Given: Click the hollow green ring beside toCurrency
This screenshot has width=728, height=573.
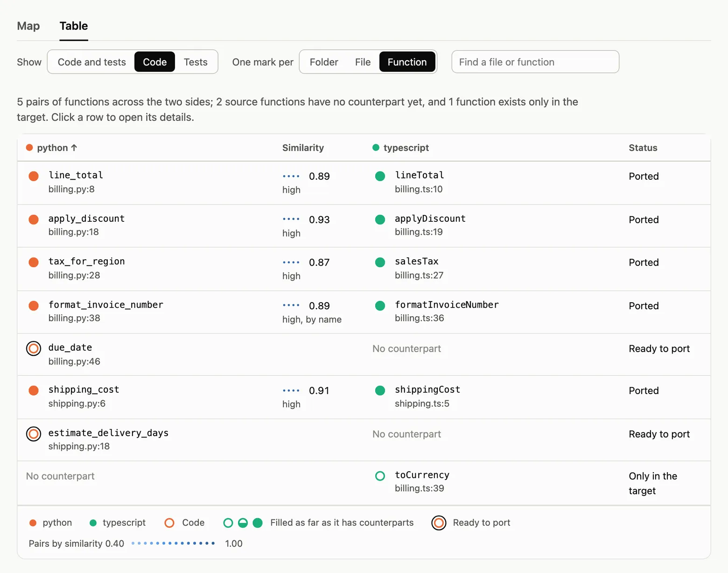Looking at the screenshot, I should [x=380, y=476].
